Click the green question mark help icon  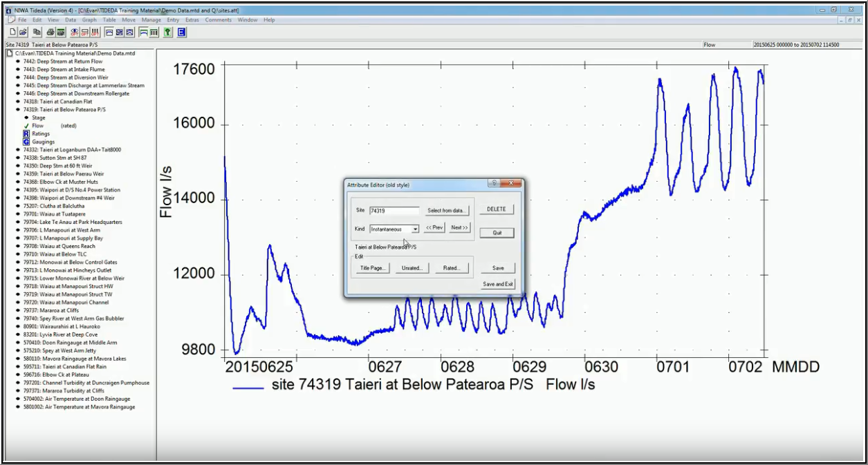click(x=168, y=32)
